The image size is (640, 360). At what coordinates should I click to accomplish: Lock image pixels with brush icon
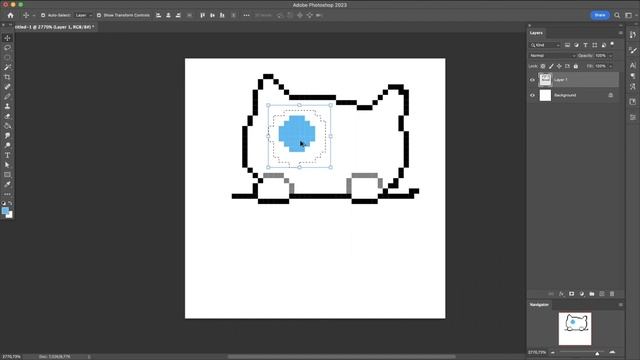(551, 66)
